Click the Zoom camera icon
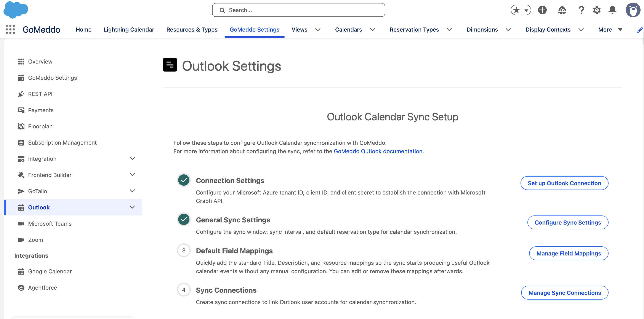644x319 pixels. (21, 240)
